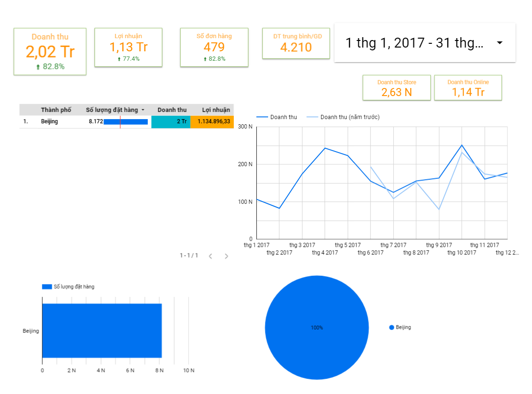Image resolution: width=532 pixels, height=394 pixels.
Task: Click the 'thg 7 2017' axis label
Action: pyautogui.click(x=393, y=245)
